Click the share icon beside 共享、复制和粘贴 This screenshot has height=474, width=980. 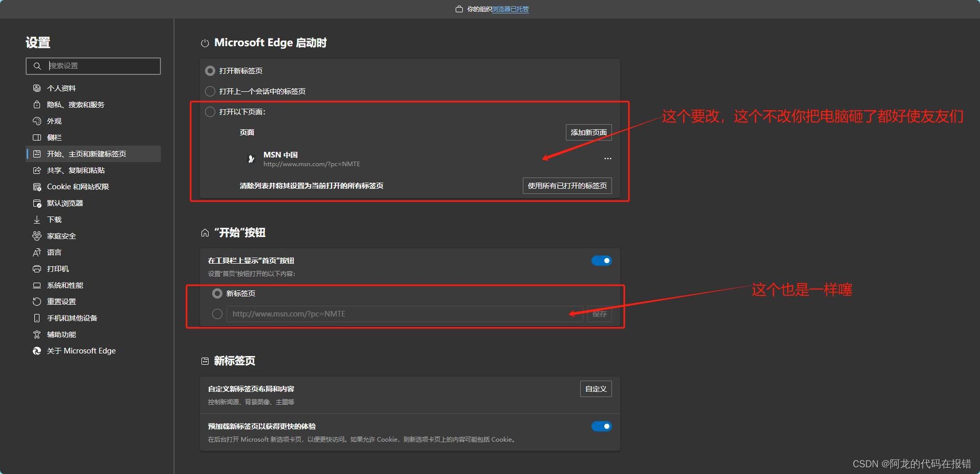[37, 170]
